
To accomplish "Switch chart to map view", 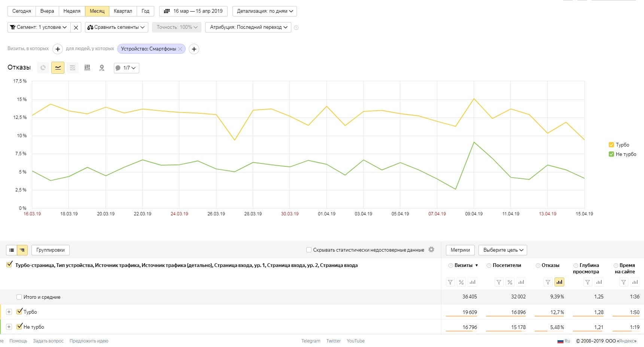I will pyautogui.click(x=101, y=68).
